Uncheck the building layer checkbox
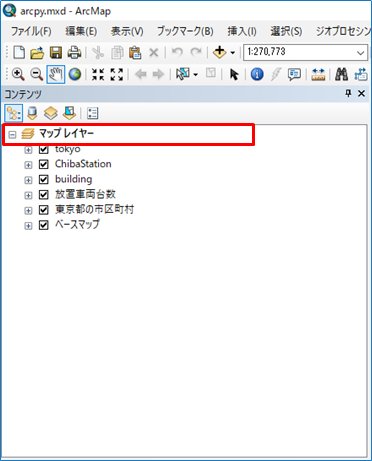The height and width of the screenshot is (461, 372). pos(44,179)
